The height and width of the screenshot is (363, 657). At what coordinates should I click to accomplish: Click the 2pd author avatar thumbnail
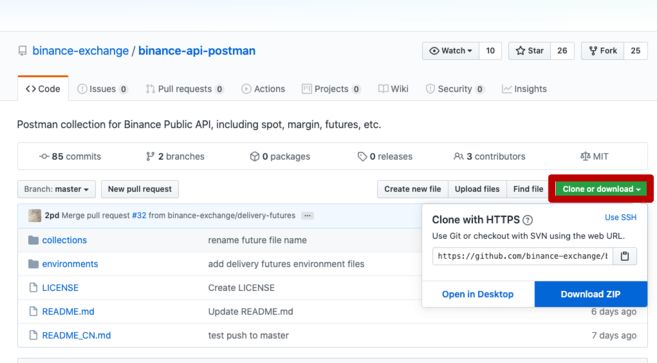(x=34, y=215)
